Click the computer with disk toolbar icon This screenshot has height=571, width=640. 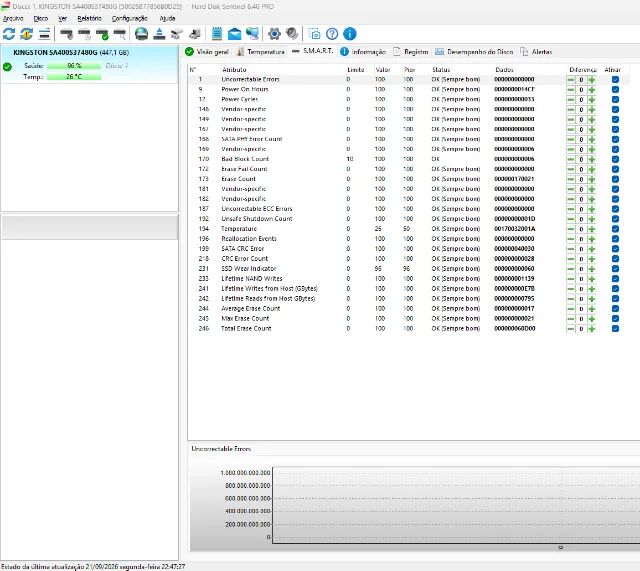click(195, 34)
